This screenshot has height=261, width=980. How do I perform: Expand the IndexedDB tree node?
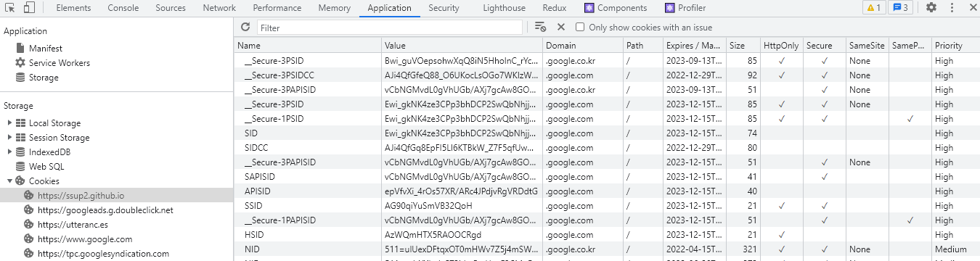pos(9,152)
